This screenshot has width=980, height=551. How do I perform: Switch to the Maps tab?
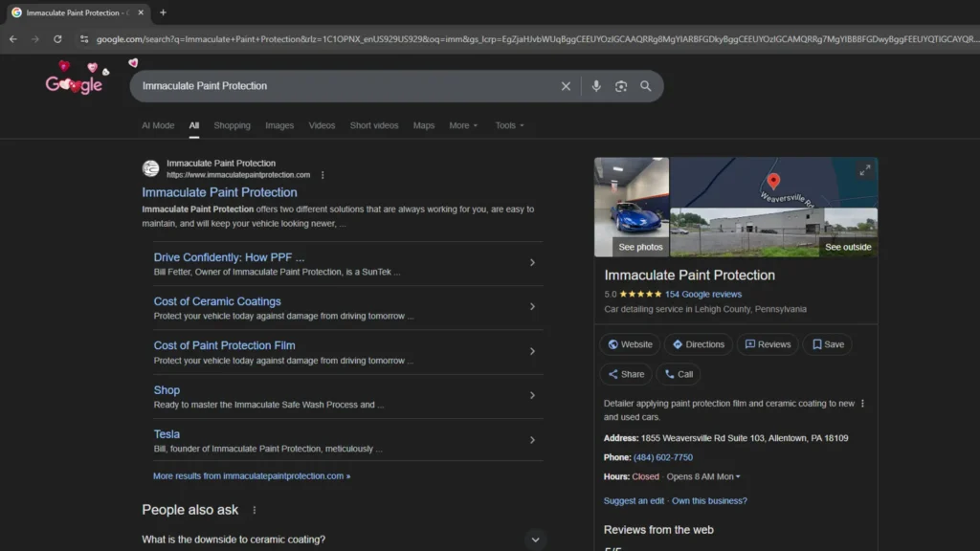click(424, 125)
